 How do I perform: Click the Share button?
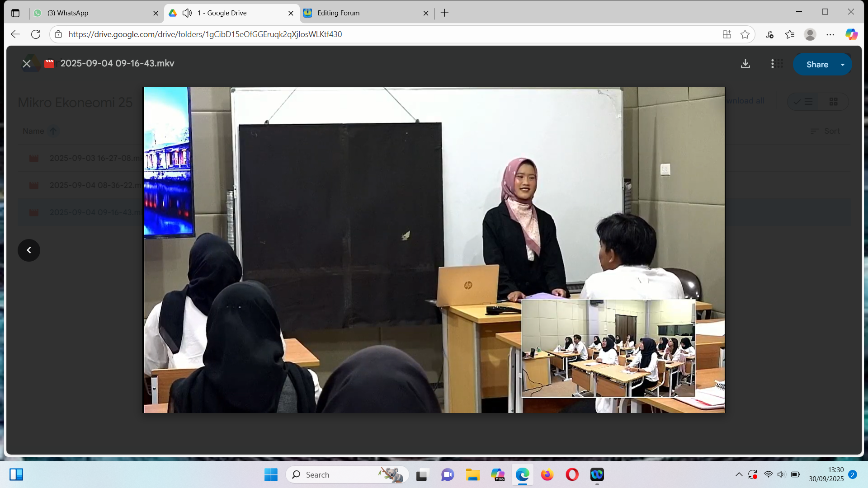(816, 65)
